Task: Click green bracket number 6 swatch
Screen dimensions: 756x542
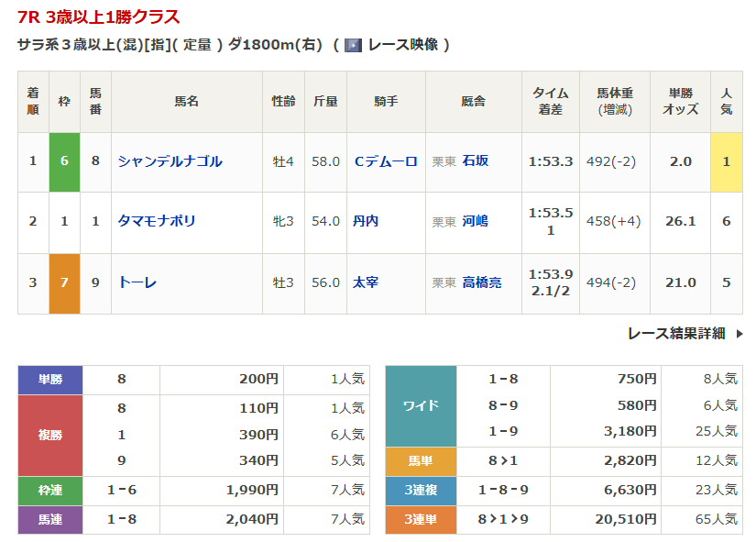Action: 64,161
